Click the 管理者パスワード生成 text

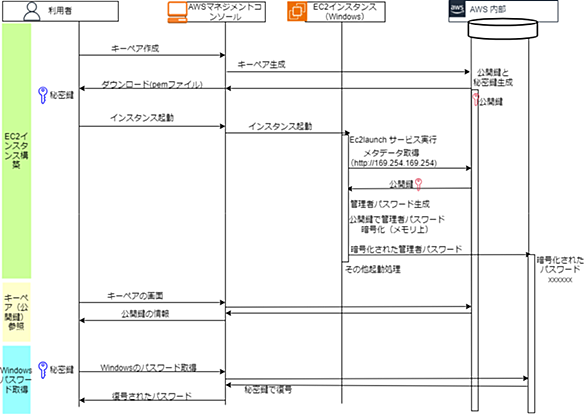[x=390, y=204]
